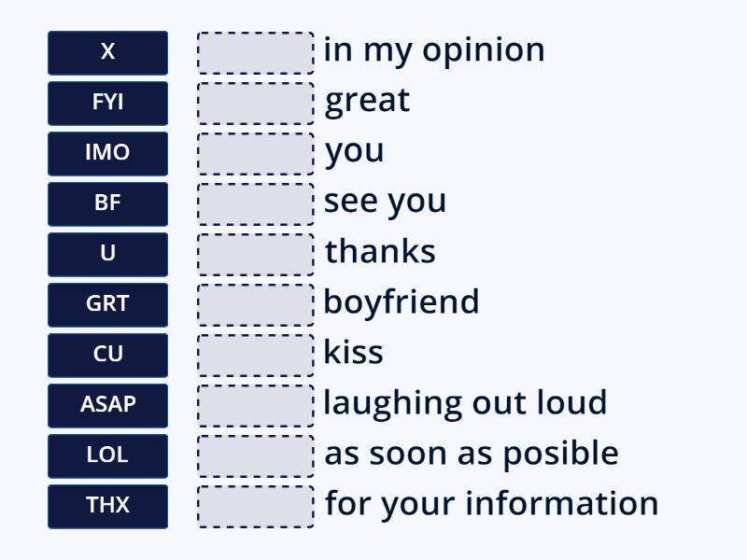747x560 pixels.
Task: Click the 'as soon as posible' text
Action: pyautogui.click(x=470, y=452)
